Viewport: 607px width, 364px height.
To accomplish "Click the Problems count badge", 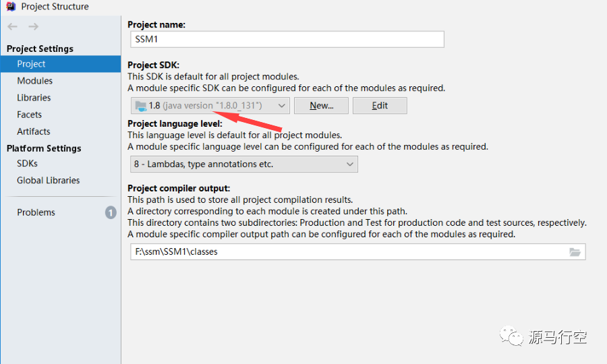I will pyautogui.click(x=111, y=212).
